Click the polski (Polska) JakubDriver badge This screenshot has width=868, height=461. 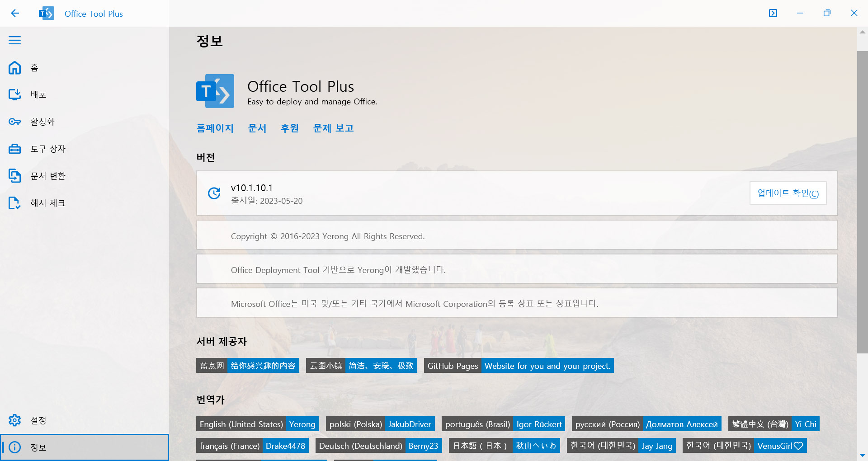point(380,424)
